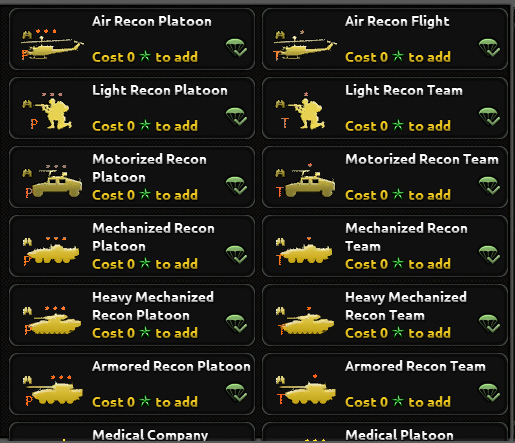Click the Armored Recon Platoon tank icon
Screen dimensions: 515x443
tap(53, 389)
